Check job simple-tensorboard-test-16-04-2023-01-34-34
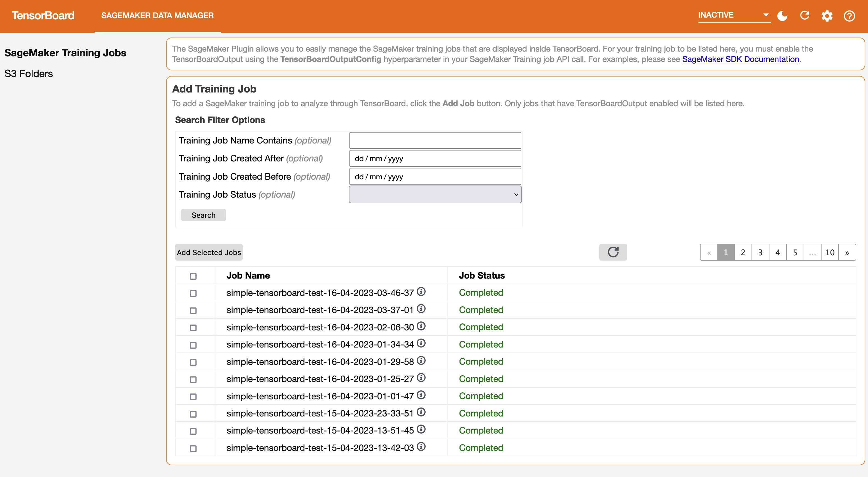 (193, 345)
